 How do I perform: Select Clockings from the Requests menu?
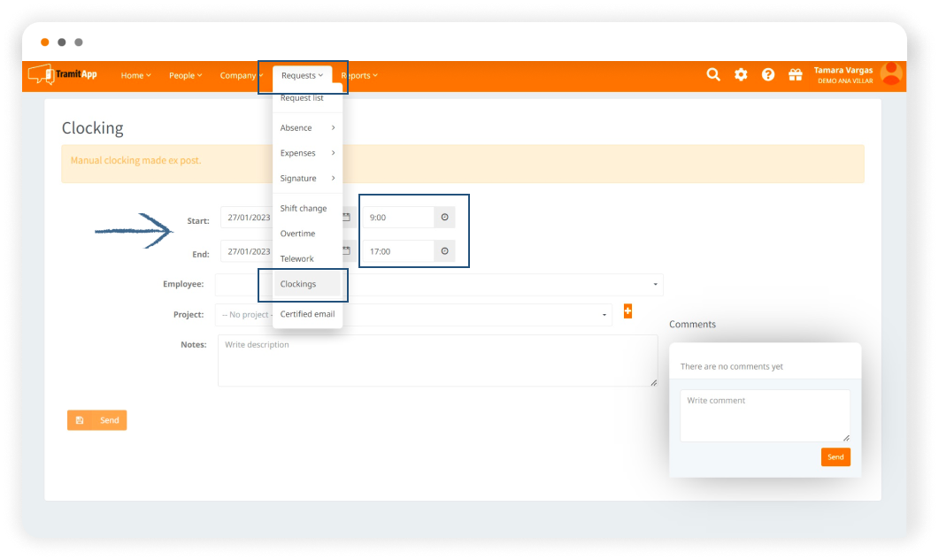coord(298,284)
